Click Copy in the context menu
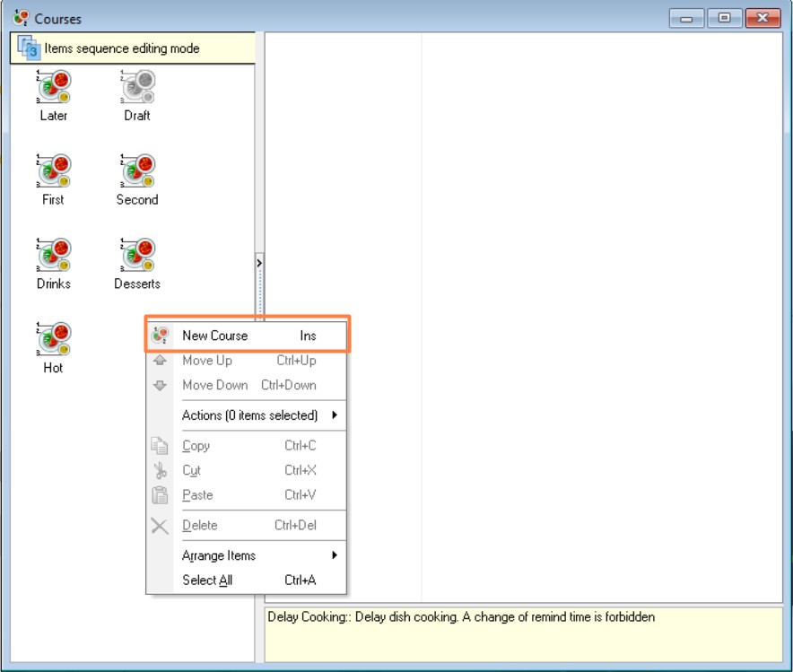Viewport: 793px width, 672px height. [x=248, y=446]
